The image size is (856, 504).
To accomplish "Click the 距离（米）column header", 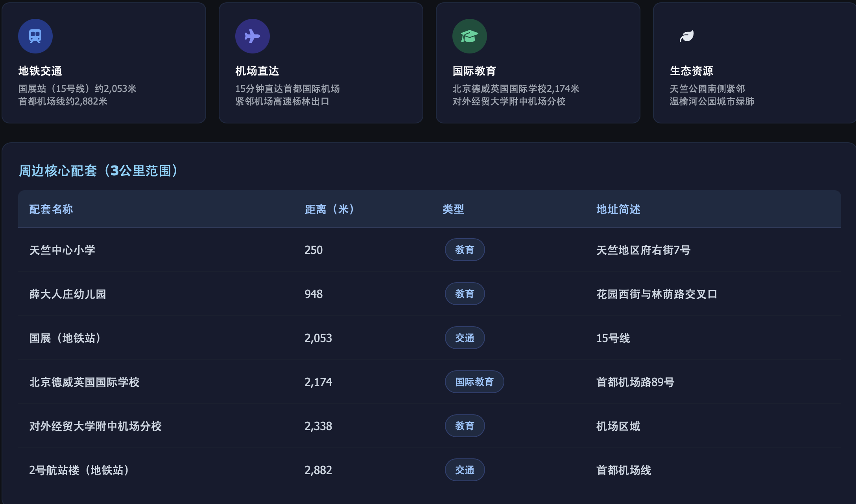I will [330, 209].
